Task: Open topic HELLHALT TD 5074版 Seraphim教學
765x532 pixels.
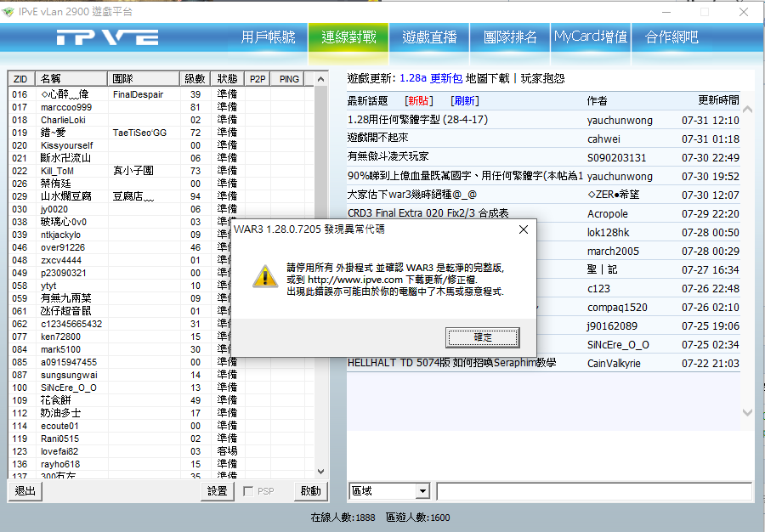Action: [452, 363]
